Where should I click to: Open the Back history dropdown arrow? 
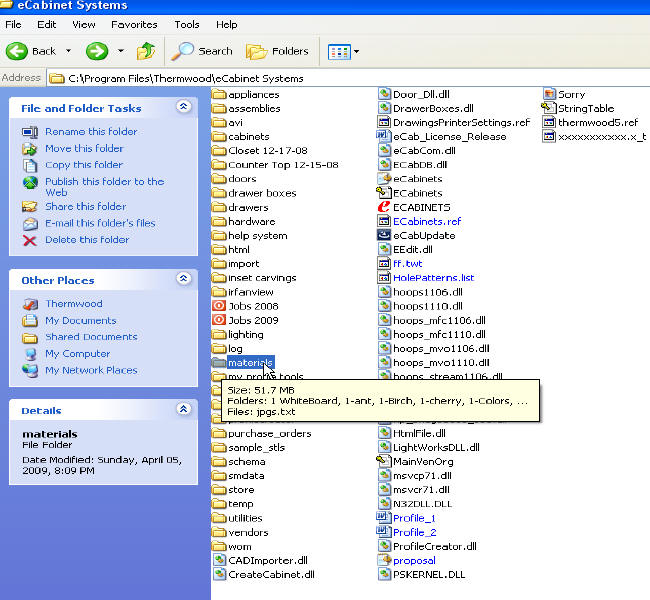[68, 51]
